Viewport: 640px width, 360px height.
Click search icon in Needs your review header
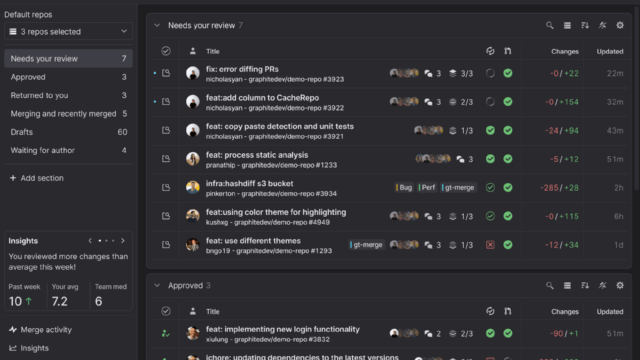coord(550,25)
